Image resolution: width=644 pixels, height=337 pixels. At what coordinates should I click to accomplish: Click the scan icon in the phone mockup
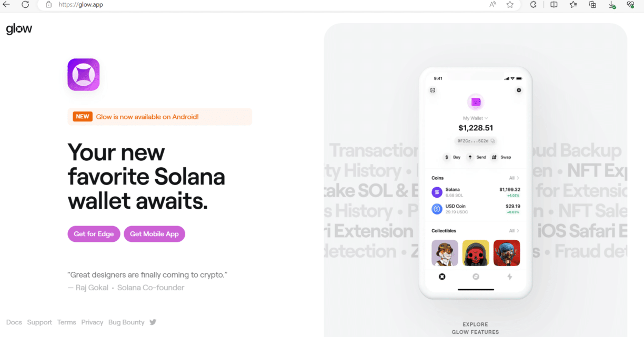point(432,90)
